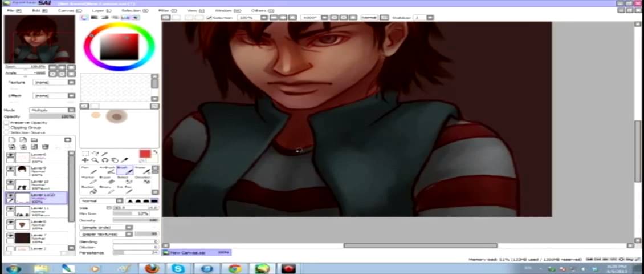Activate the Hand pan tool

(x=115, y=160)
